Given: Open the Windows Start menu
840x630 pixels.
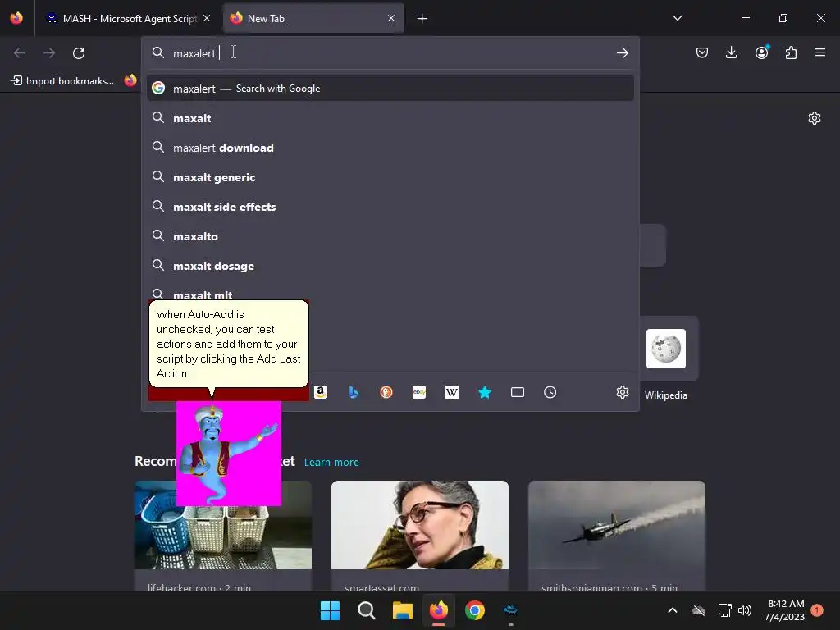Looking at the screenshot, I should (330, 610).
